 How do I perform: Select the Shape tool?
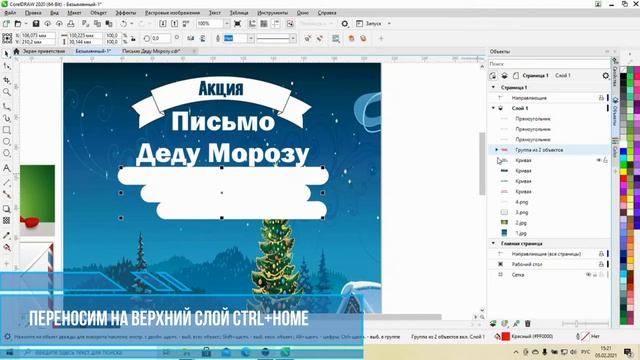coord(7,66)
